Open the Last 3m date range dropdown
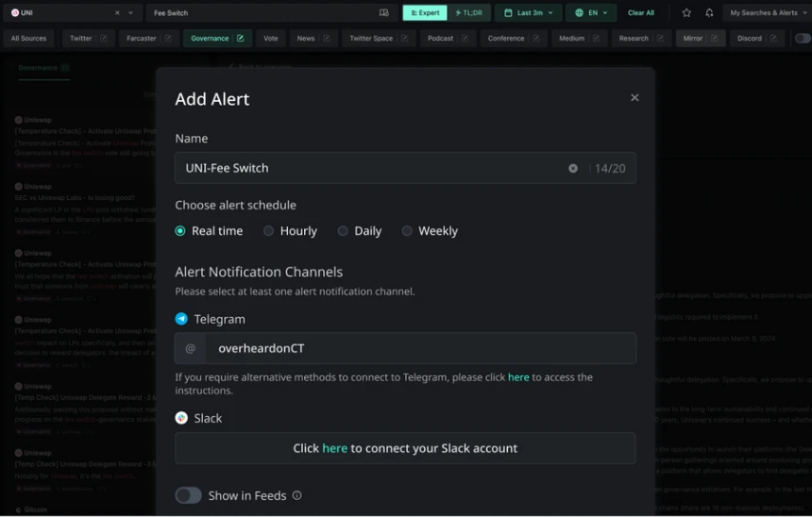This screenshot has width=812, height=517. 528,13
